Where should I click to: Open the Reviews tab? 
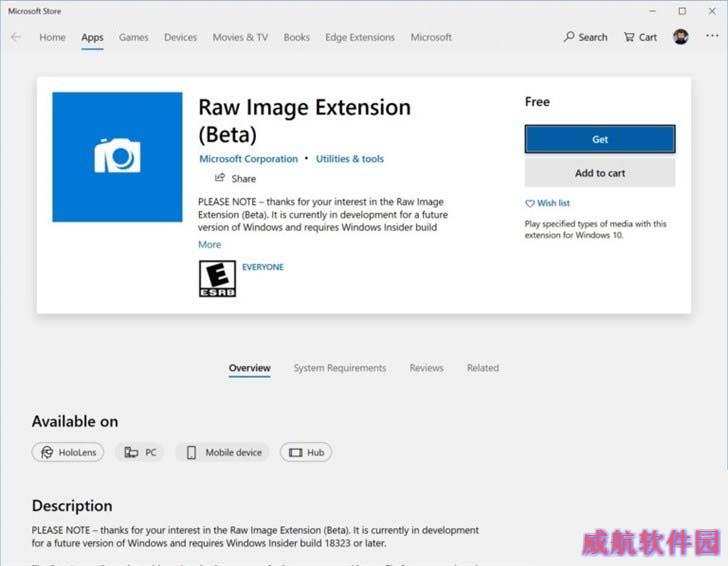426,368
